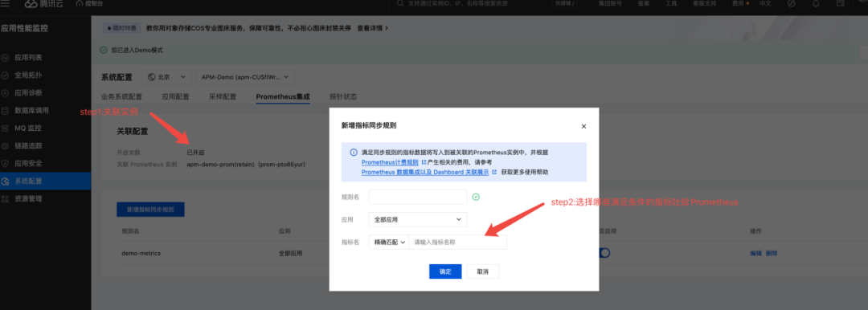Open 资源管理 in sidebar
The image size is (868, 310).
point(28,198)
